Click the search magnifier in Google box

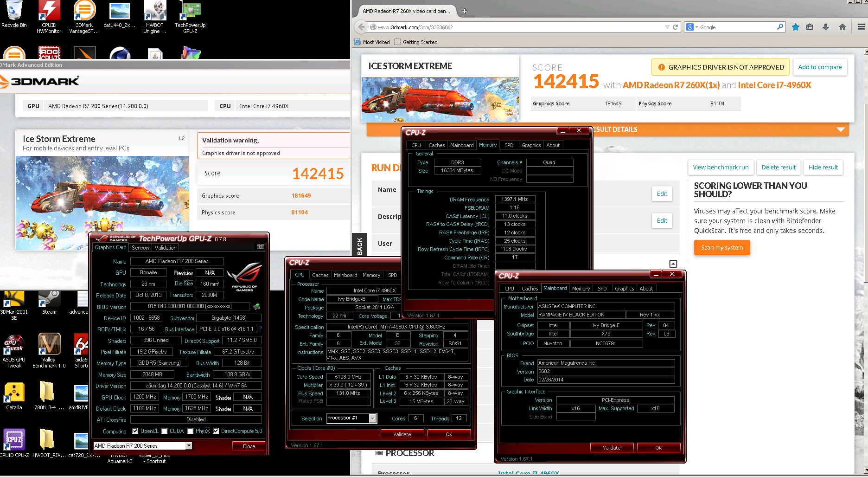tap(780, 27)
